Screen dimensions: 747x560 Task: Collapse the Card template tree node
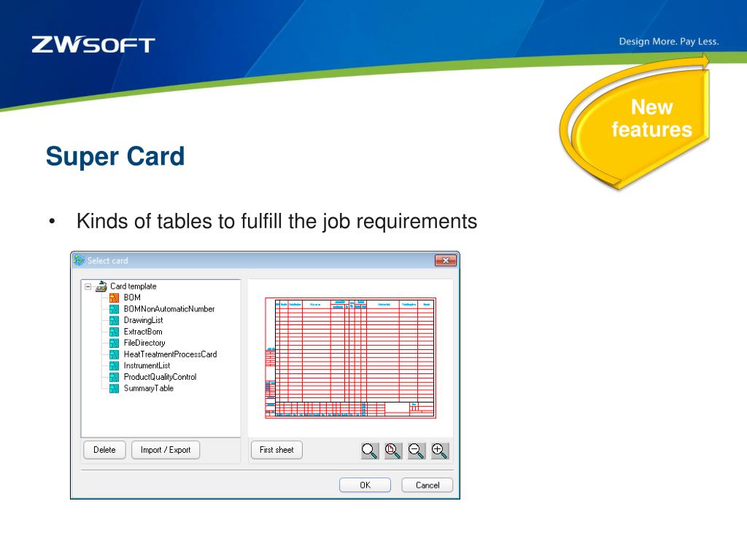click(x=88, y=287)
